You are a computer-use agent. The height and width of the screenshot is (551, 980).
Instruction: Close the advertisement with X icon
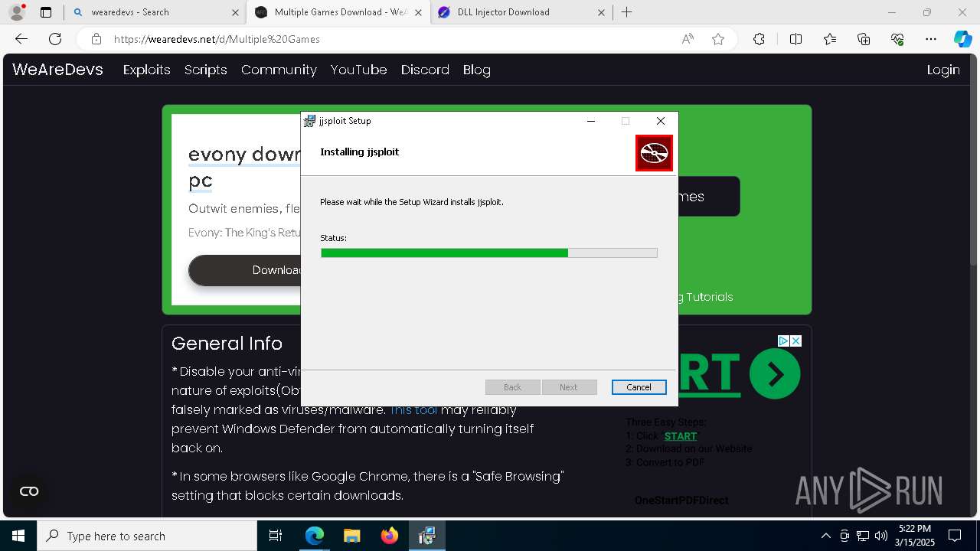tap(795, 341)
